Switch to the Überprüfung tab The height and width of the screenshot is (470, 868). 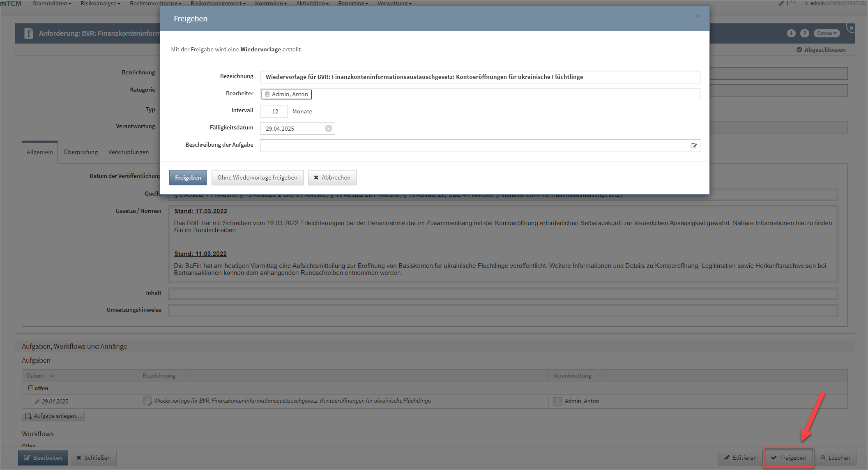tap(81, 152)
